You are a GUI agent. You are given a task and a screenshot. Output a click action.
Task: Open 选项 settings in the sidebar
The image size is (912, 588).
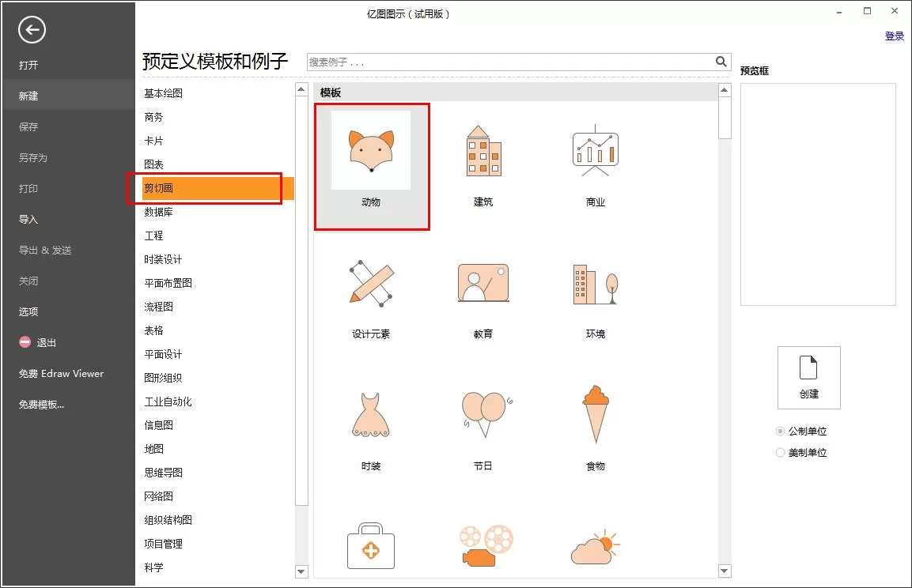point(28,311)
